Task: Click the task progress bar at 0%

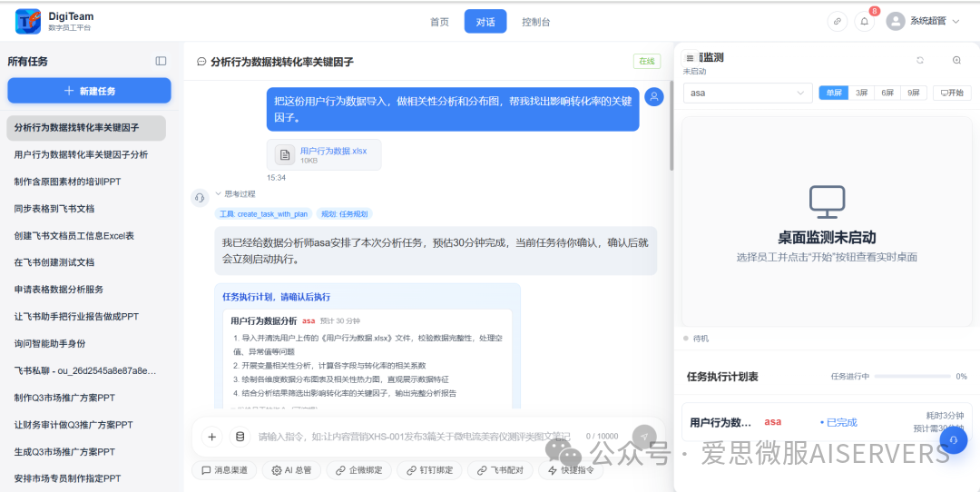Action: point(912,377)
